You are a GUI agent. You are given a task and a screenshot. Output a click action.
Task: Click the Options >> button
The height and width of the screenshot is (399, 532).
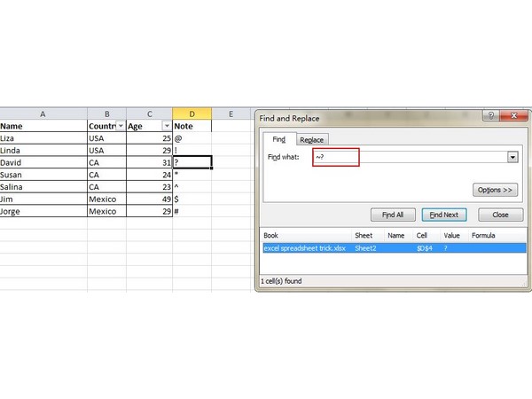click(495, 190)
